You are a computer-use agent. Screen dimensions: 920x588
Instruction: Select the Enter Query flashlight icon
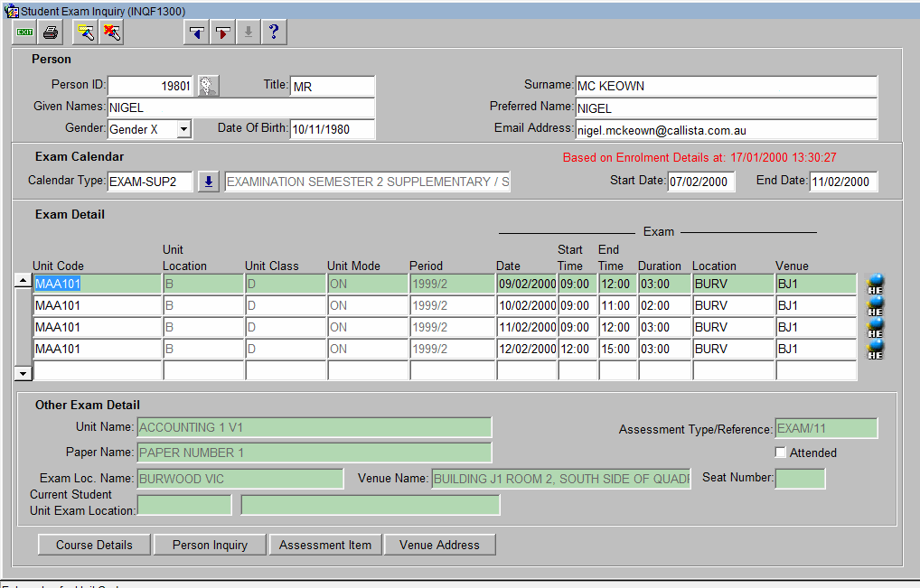click(x=85, y=31)
